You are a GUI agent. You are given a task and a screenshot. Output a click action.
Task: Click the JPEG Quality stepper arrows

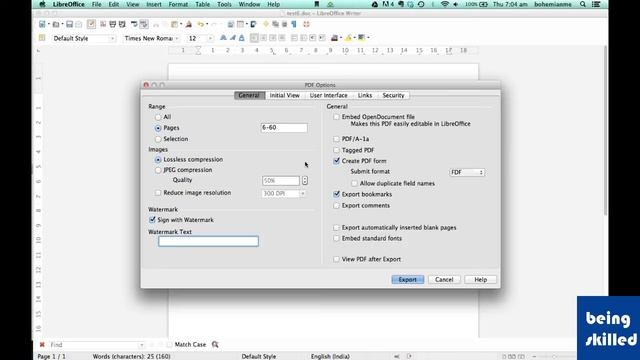pyautogui.click(x=305, y=180)
